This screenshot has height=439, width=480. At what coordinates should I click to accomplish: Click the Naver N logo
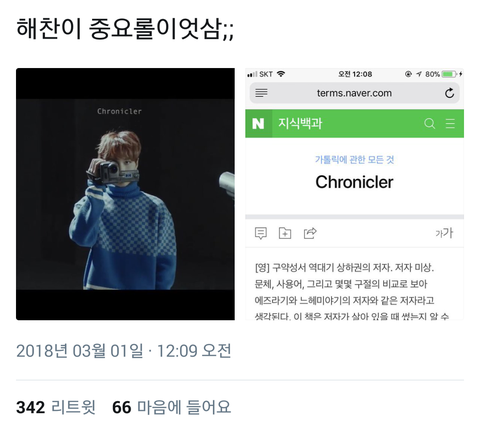tap(258, 123)
